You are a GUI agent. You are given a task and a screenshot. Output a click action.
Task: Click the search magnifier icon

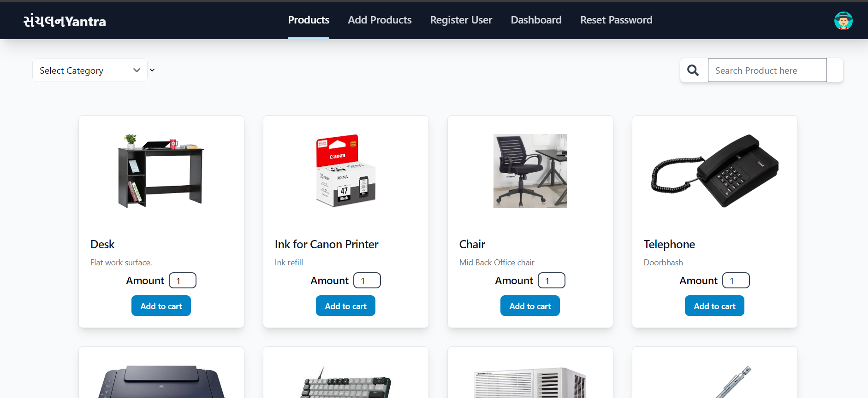pyautogui.click(x=693, y=70)
